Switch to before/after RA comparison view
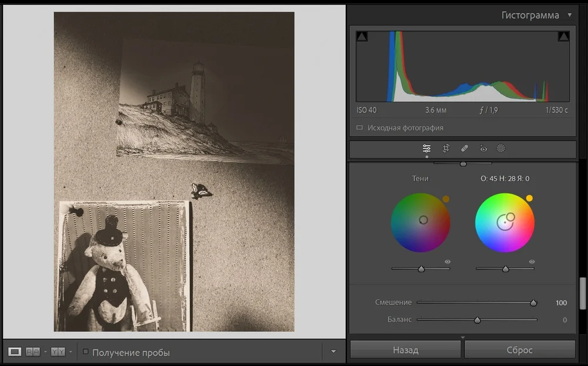 pyautogui.click(x=33, y=351)
